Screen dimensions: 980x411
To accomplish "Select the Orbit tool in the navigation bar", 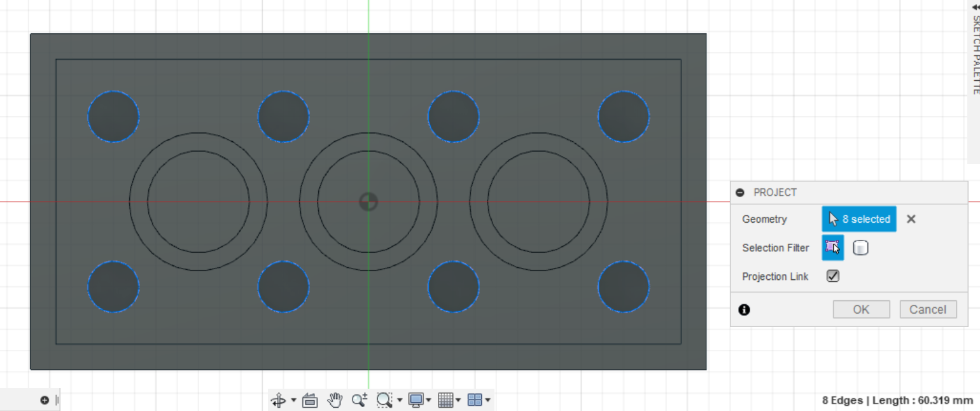I will point(280,400).
